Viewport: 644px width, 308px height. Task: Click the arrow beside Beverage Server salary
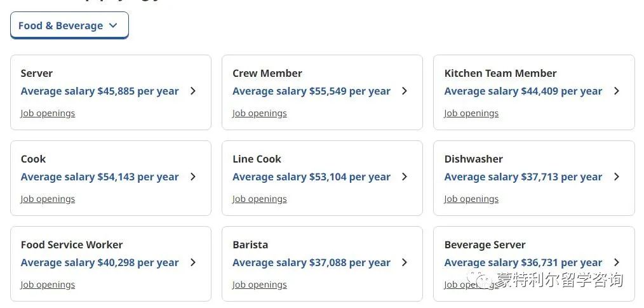coord(617,262)
